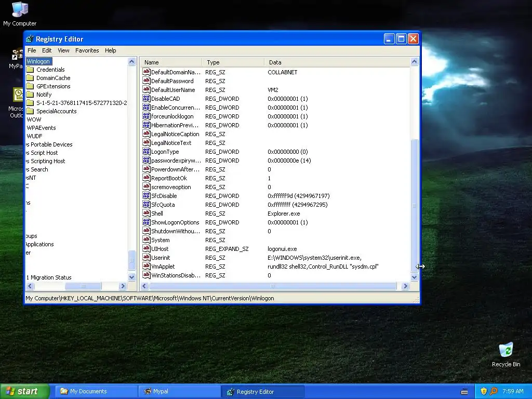This screenshot has height=399, width=532.
Task: Switch to Mypal taskbar button
Action: [179, 392]
